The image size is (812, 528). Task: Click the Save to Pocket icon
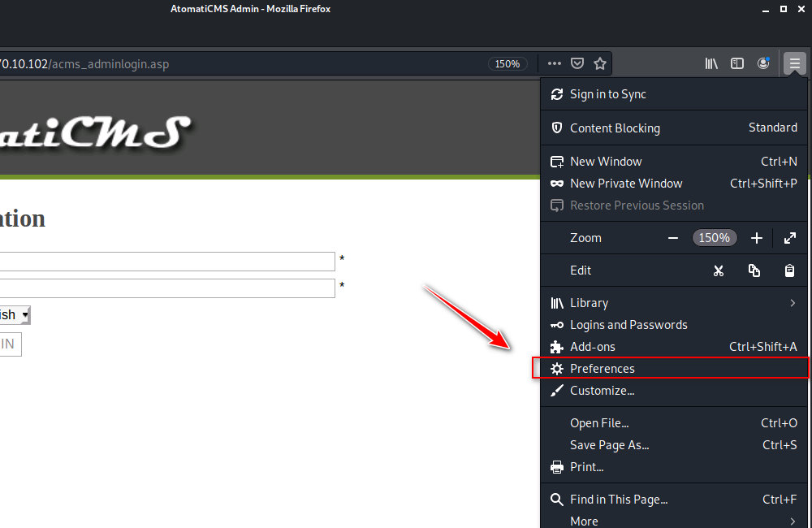point(577,63)
